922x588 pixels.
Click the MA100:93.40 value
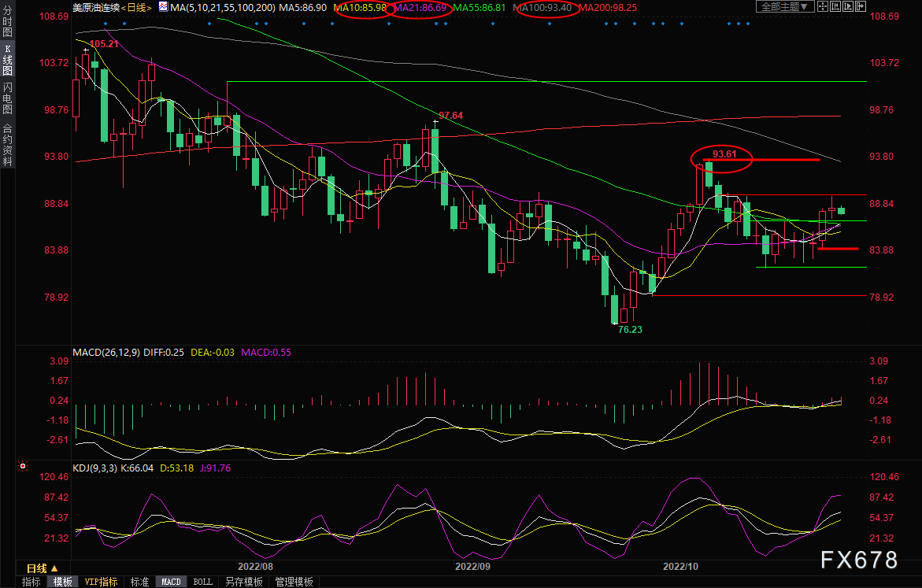[x=542, y=8]
